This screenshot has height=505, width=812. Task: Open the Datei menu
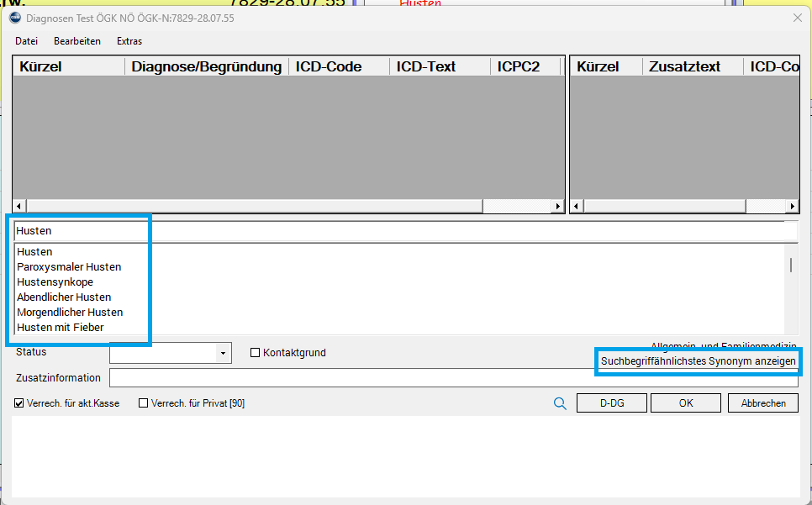[26, 41]
